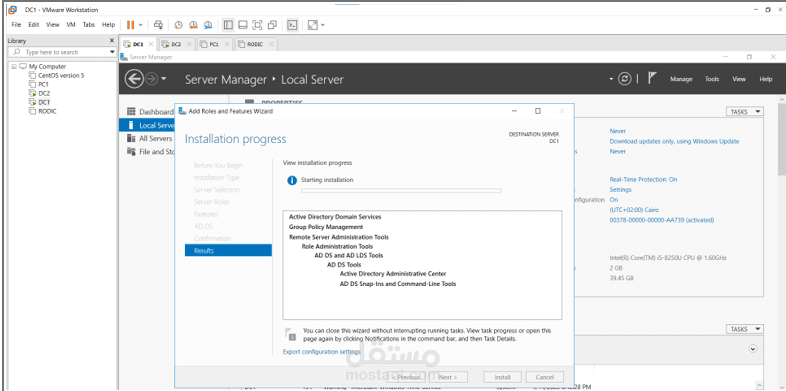Click Real-Time Protection: On link
The height and width of the screenshot is (391, 786).
pyautogui.click(x=643, y=179)
